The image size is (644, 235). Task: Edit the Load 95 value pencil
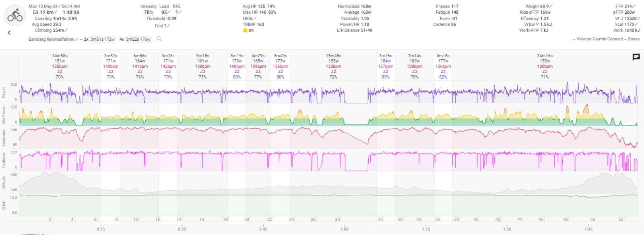(169, 12)
